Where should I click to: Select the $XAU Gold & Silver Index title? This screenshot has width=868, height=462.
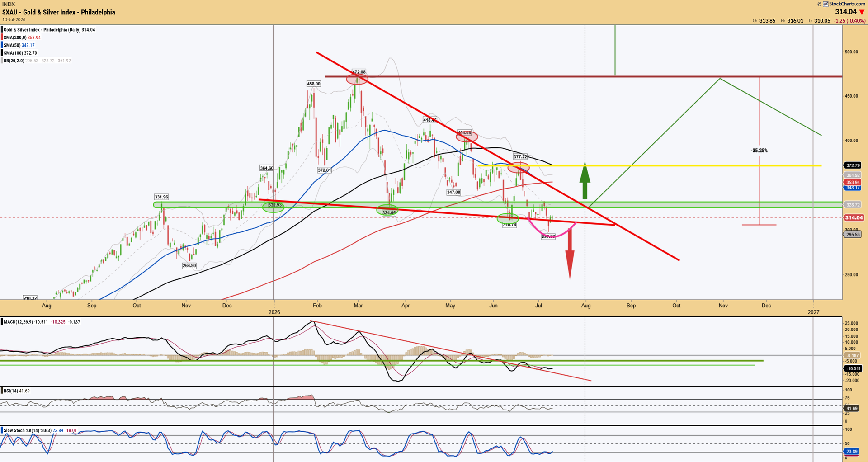[59, 12]
